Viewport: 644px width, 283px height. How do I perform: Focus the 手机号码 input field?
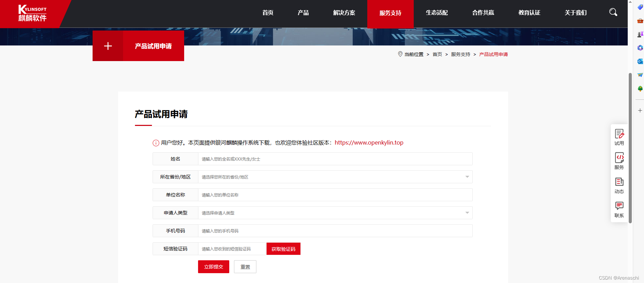pyautogui.click(x=335, y=231)
